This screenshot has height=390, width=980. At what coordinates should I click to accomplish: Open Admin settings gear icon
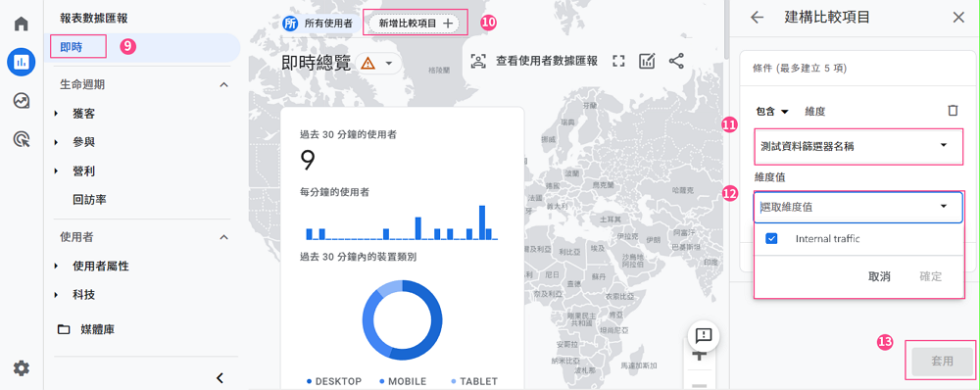(x=22, y=368)
